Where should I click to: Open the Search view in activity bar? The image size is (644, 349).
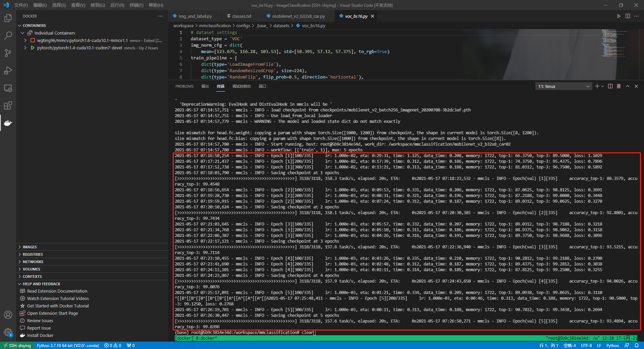tap(8, 35)
